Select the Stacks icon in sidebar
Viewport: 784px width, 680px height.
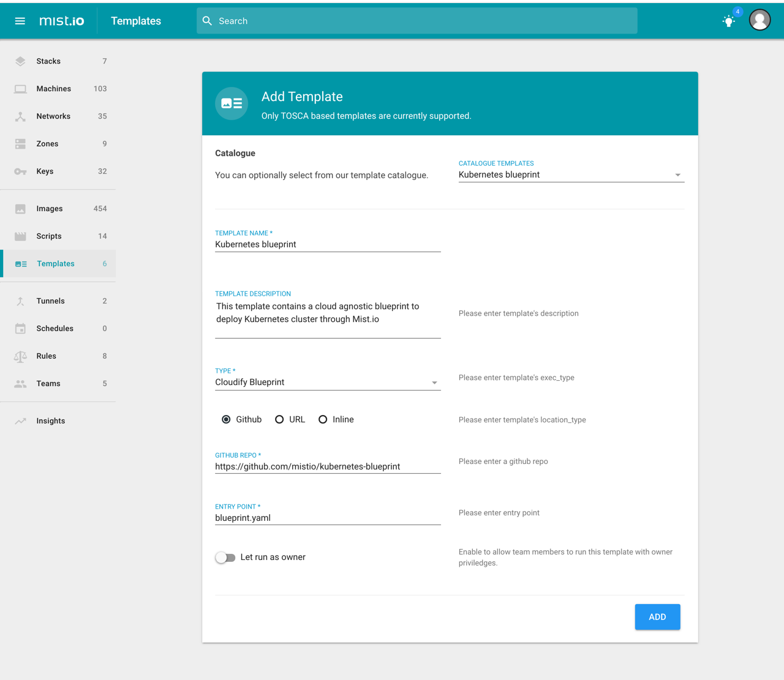point(20,61)
